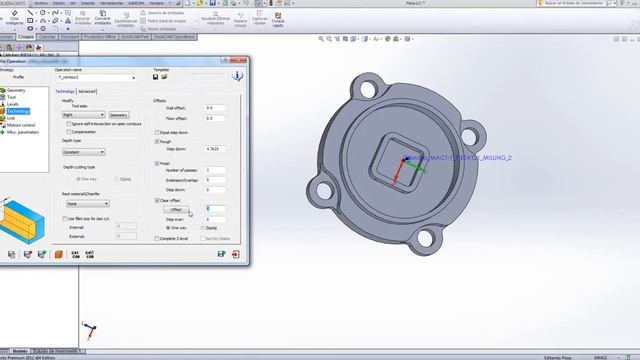
Task: Click the orange Simulate cube icon
Action: tap(58, 254)
